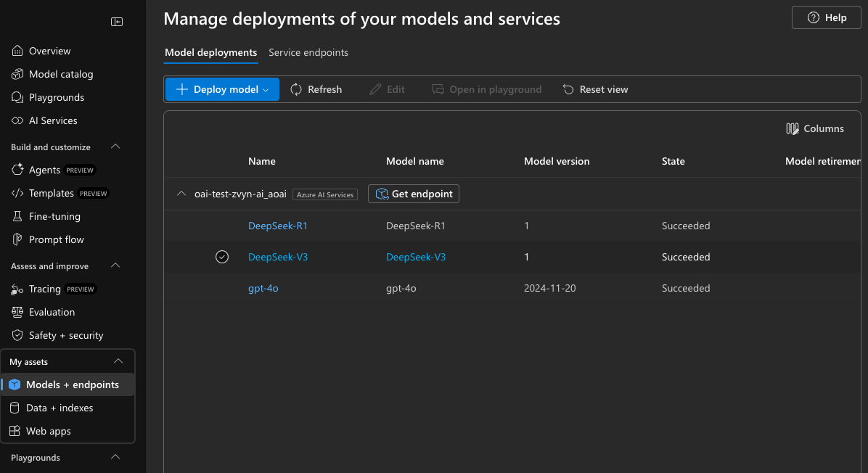The height and width of the screenshot is (473, 868).
Task: Click gpt-4o model version 2024-11-20
Action: click(549, 288)
